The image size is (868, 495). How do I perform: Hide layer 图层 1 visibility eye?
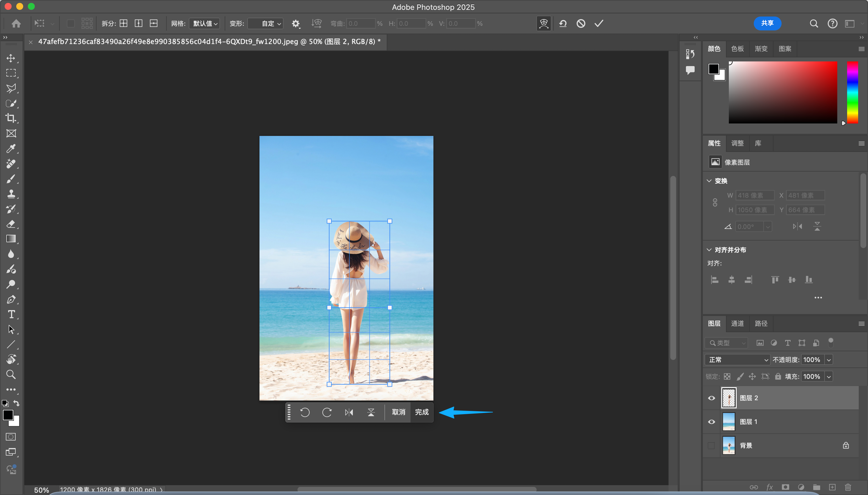pyautogui.click(x=711, y=422)
